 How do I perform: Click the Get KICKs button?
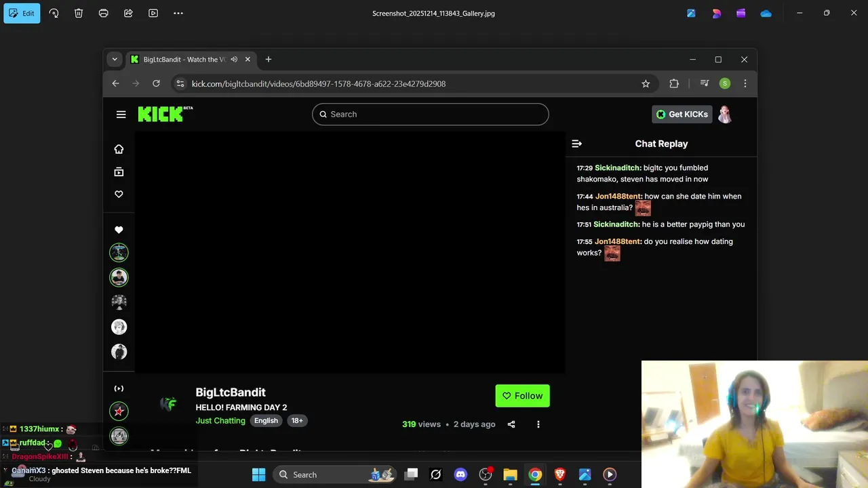(682, 114)
